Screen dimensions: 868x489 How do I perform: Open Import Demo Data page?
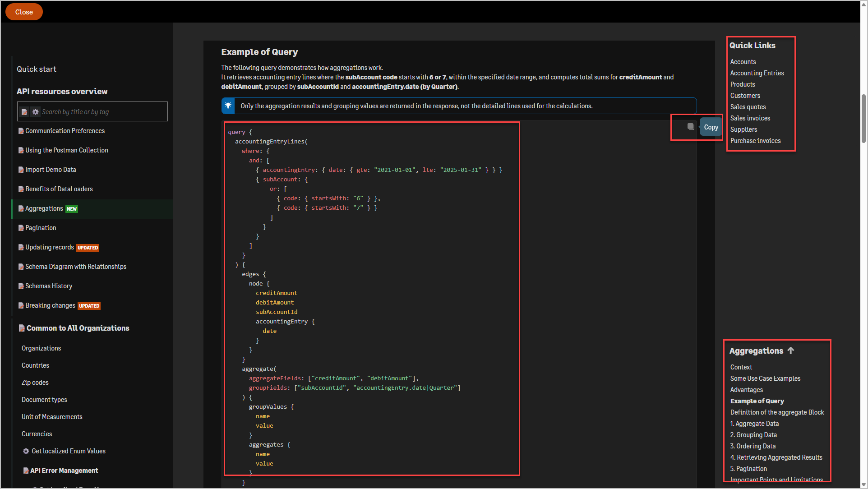click(51, 170)
